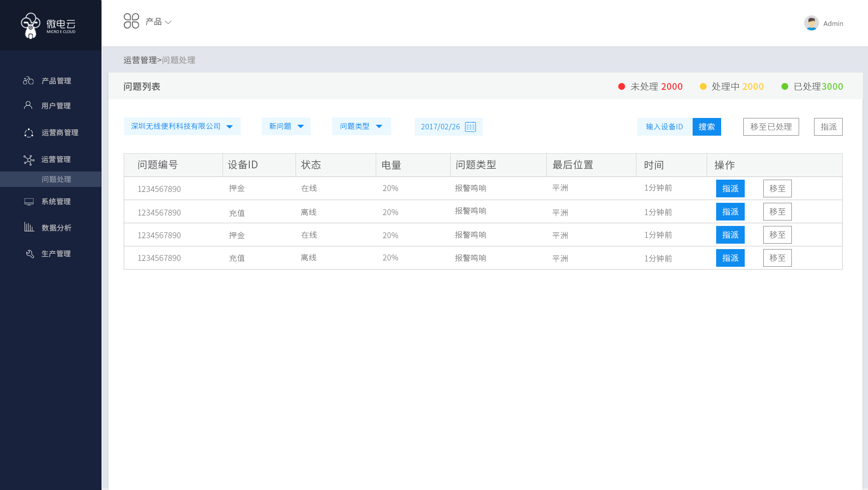Click the blue 搜索 button

pyautogui.click(x=707, y=127)
